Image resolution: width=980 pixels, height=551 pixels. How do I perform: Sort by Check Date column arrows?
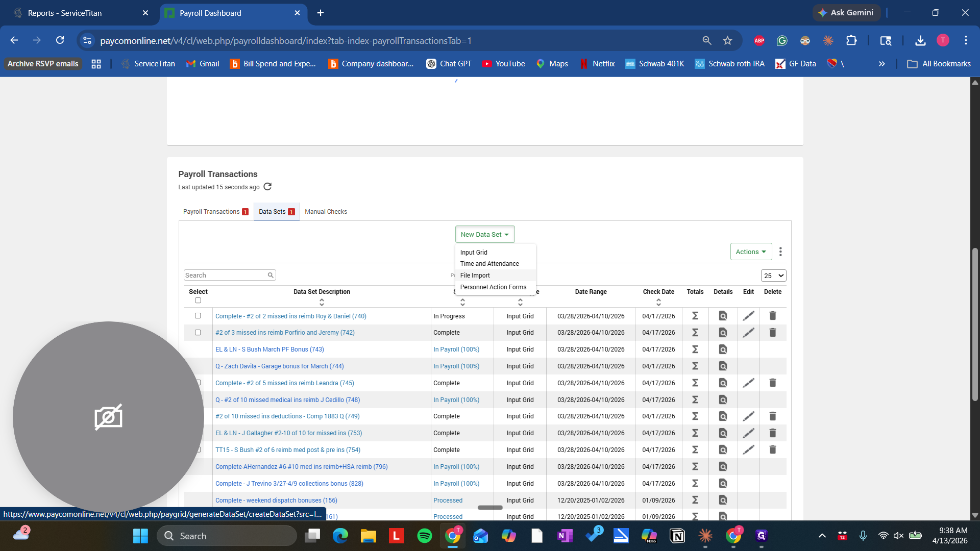[x=658, y=303]
